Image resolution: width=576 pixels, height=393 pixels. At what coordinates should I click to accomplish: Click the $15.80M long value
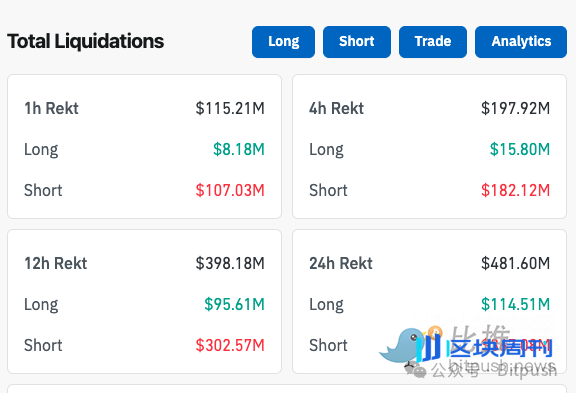(x=520, y=149)
